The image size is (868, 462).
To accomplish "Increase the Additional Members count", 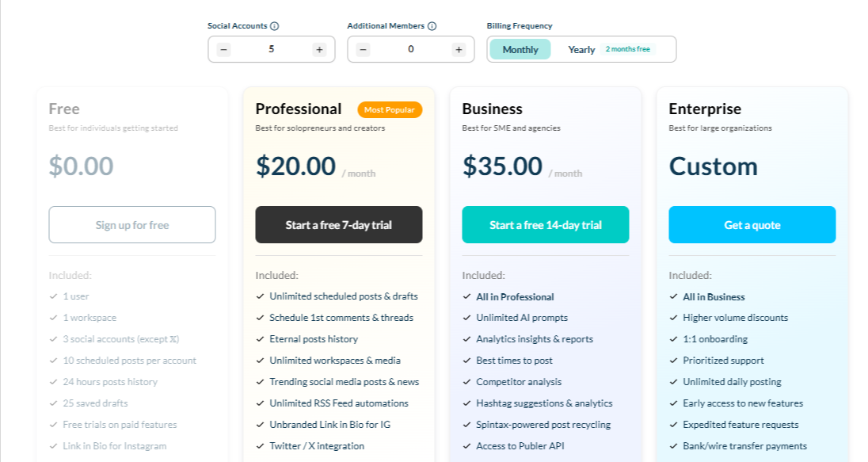I will point(459,49).
